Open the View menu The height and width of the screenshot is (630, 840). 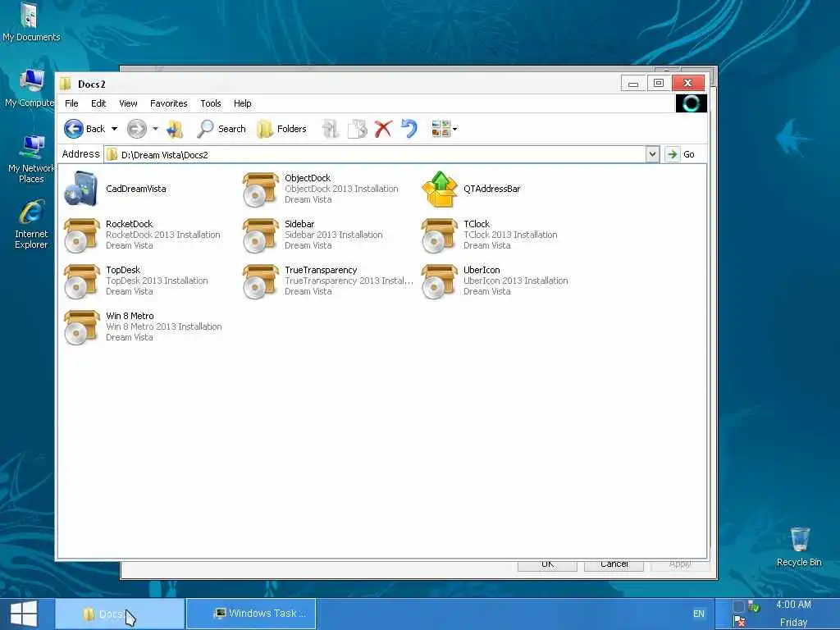coord(128,103)
